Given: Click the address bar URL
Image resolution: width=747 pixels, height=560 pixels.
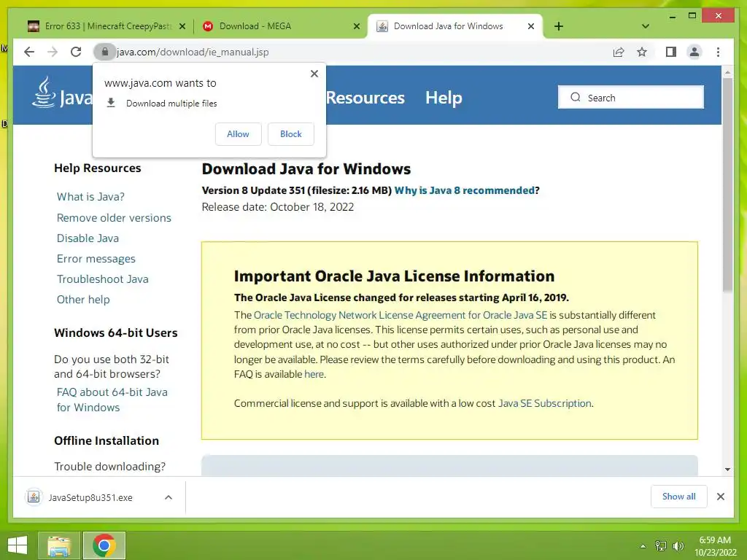Looking at the screenshot, I should (193, 52).
